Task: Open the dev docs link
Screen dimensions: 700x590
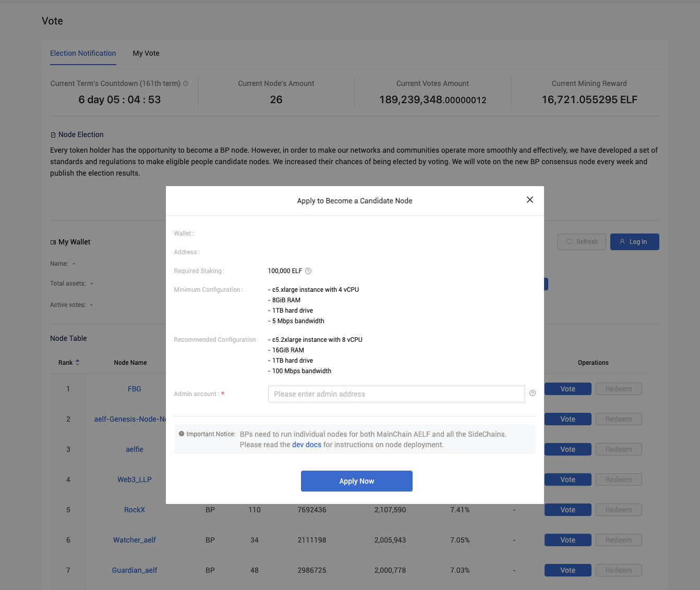Action: [x=307, y=445]
